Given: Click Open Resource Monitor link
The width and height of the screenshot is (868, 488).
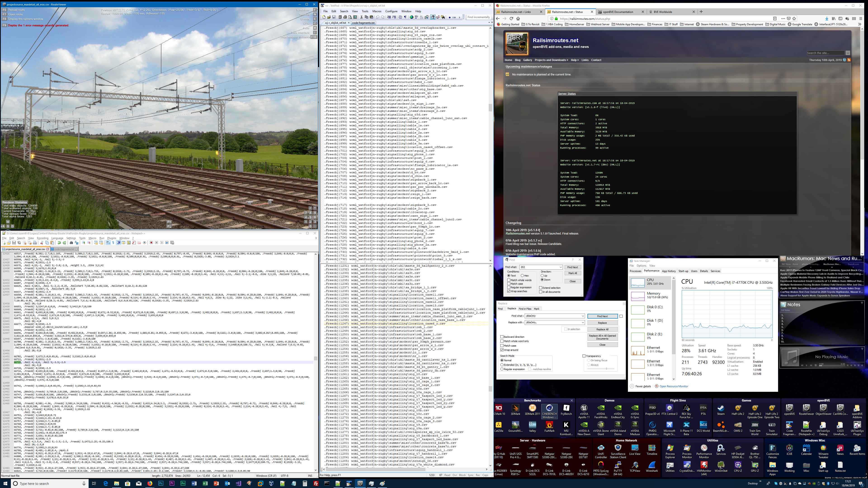Looking at the screenshot, I should 674,386.
